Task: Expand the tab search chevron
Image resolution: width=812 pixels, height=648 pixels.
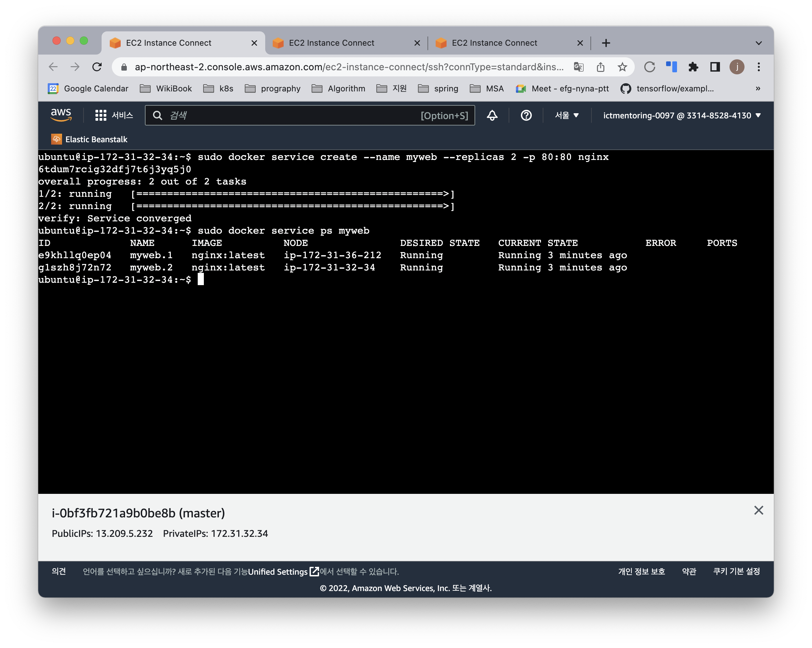Action: tap(758, 43)
